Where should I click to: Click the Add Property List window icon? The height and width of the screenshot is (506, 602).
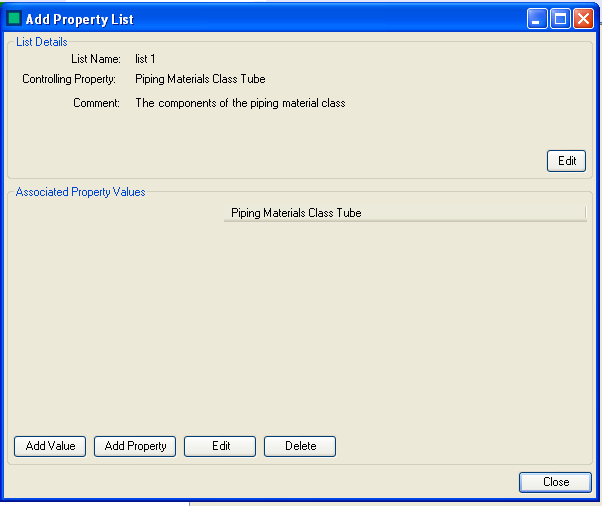tap(15, 19)
